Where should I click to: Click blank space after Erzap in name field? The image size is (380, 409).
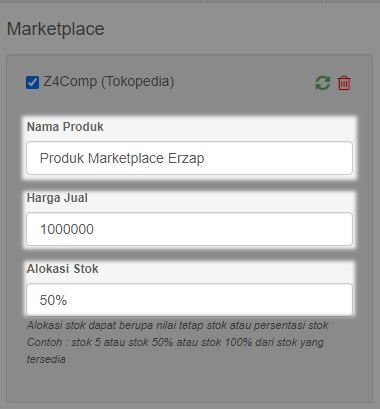(x=278, y=158)
